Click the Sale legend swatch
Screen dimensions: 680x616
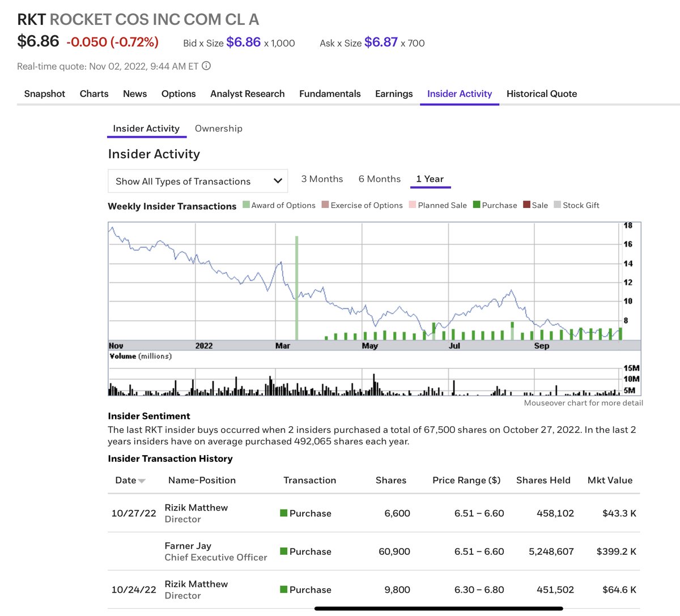click(x=526, y=205)
